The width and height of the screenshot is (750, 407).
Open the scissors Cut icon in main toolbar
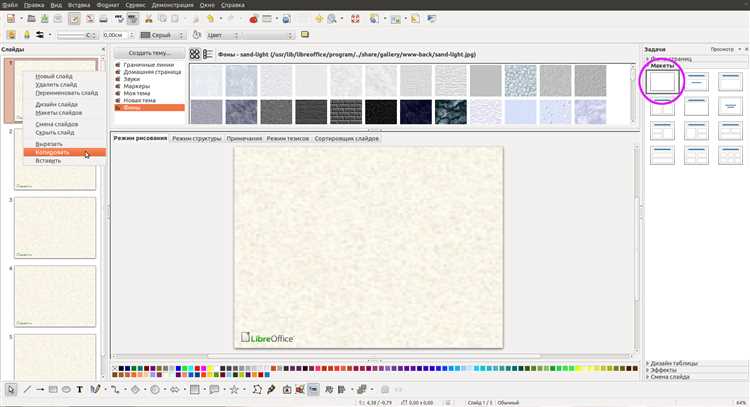pos(149,19)
